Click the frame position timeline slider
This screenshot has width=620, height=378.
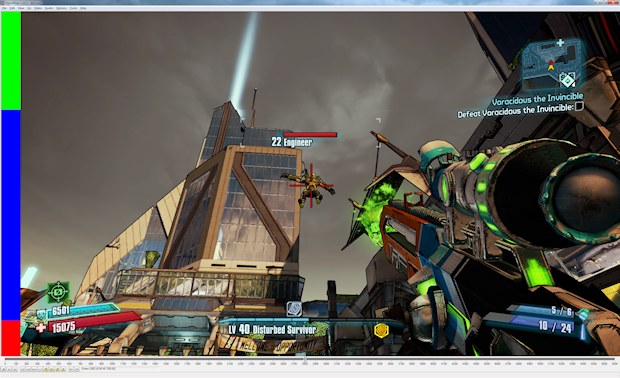[310, 359]
